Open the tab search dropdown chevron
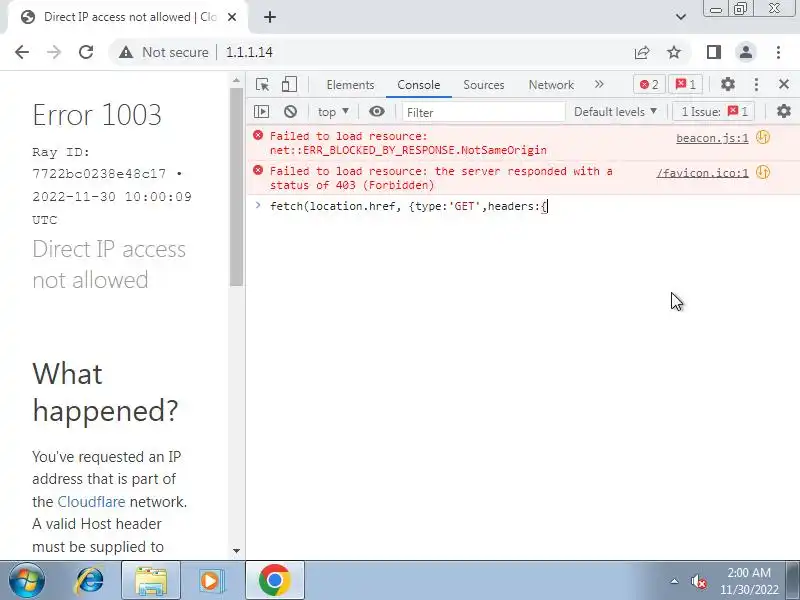800x600 pixels. coord(681,17)
